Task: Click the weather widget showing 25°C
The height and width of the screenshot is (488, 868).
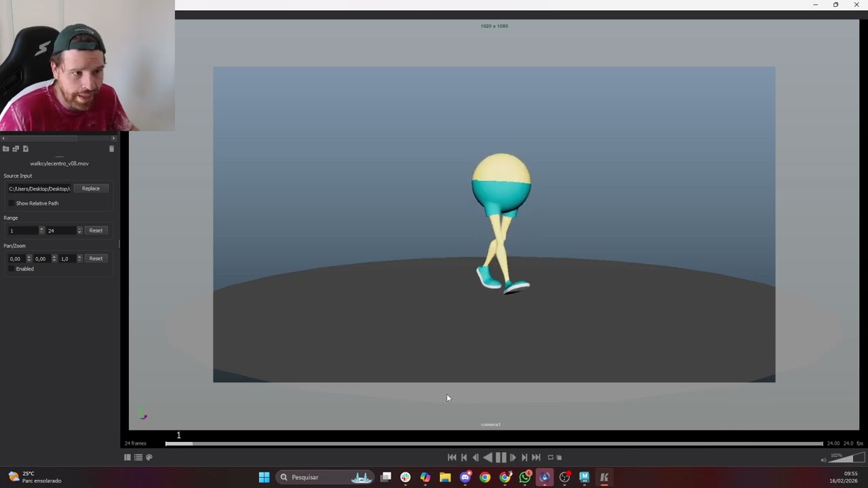Action: (35, 477)
